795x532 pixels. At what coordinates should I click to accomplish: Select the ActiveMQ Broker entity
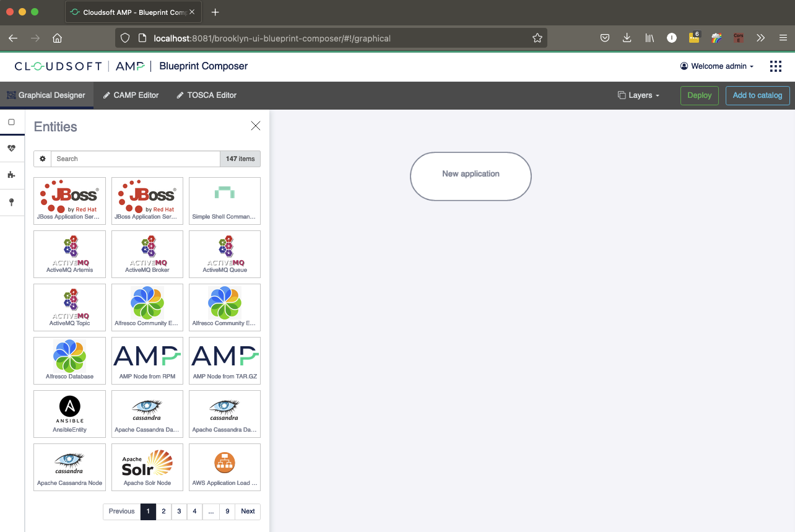pos(147,254)
